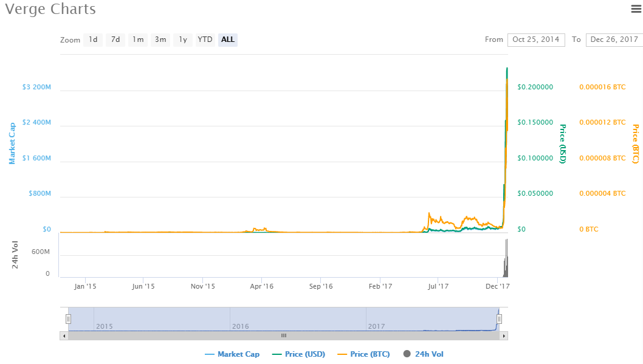Set zoom range to 1m
This screenshot has height=364, width=643.
point(138,39)
